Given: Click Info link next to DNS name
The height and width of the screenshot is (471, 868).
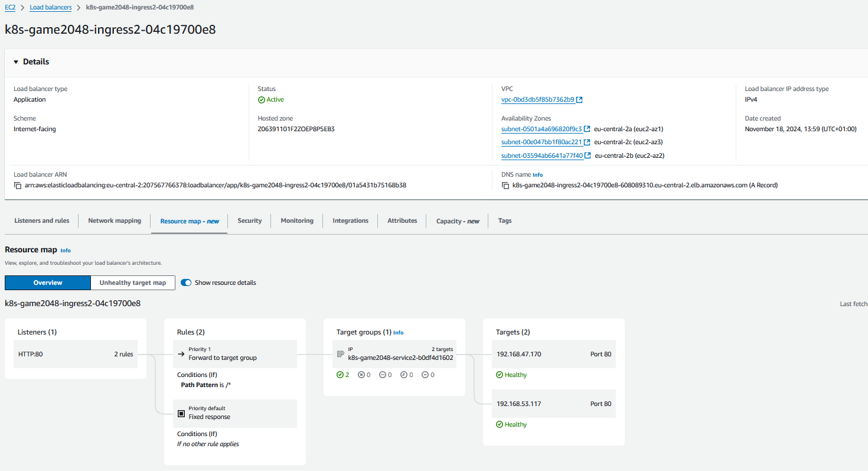Looking at the screenshot, I should [537, 175].
